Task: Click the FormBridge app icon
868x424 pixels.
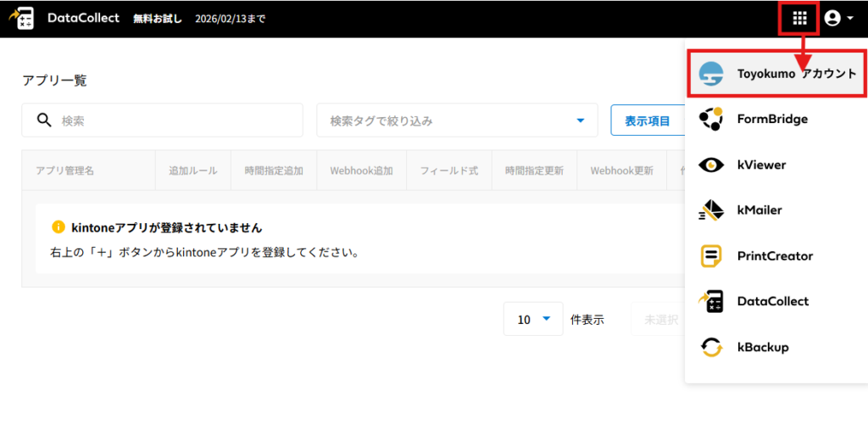Action: click(710, 120)
